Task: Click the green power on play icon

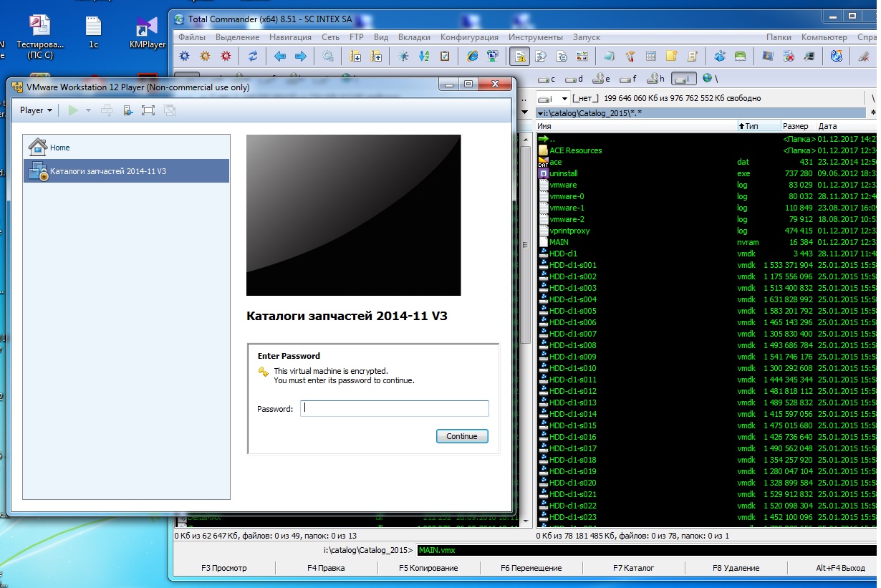Action: pyautogui.click(x=73, y=110)
